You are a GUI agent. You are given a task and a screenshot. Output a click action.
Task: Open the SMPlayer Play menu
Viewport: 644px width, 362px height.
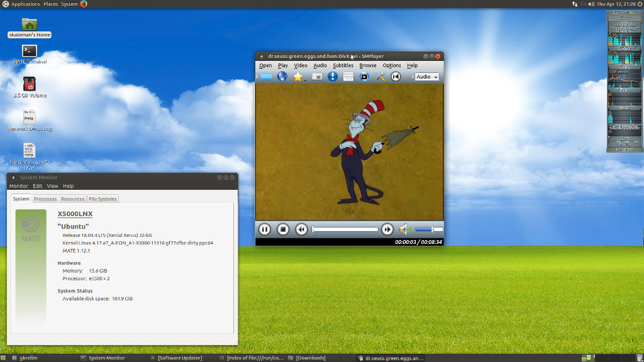(x=282, y=65)
